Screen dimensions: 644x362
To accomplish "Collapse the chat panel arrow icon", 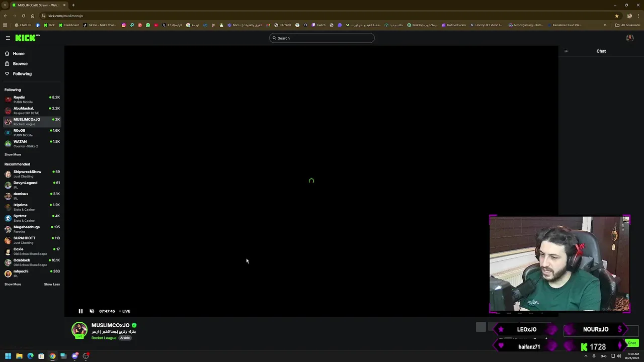I will tap(566, 51).
